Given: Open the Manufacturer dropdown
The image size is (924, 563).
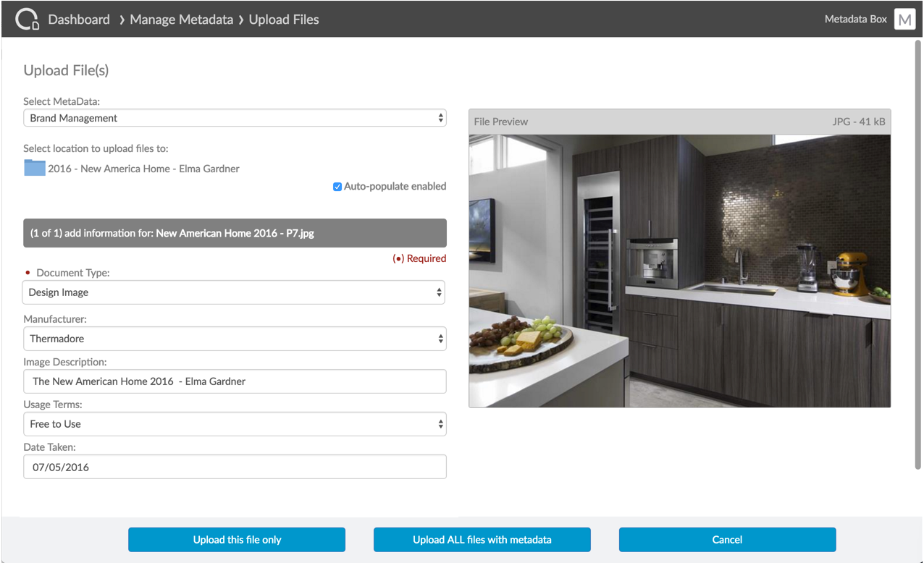Looking at the screenshot, I should [x=235, y=339].
